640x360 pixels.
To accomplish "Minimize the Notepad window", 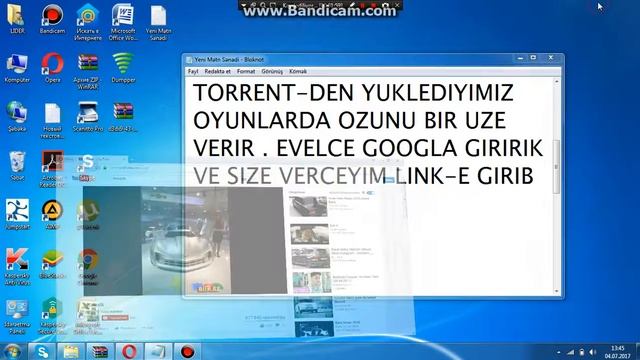I will coord(520,58).
